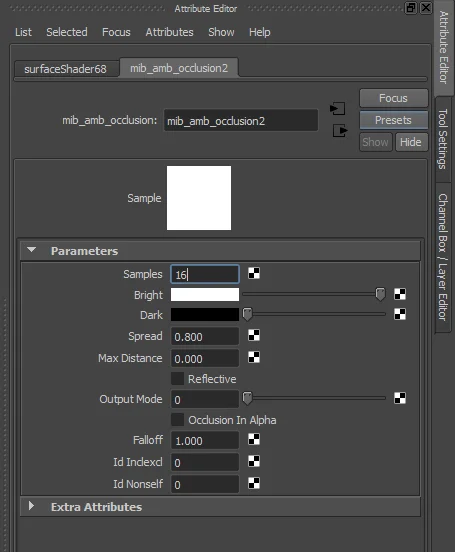This screenshot has width=455, height=552.
Task: Click the map button next to Output Mode
Action: pos(400,398)
